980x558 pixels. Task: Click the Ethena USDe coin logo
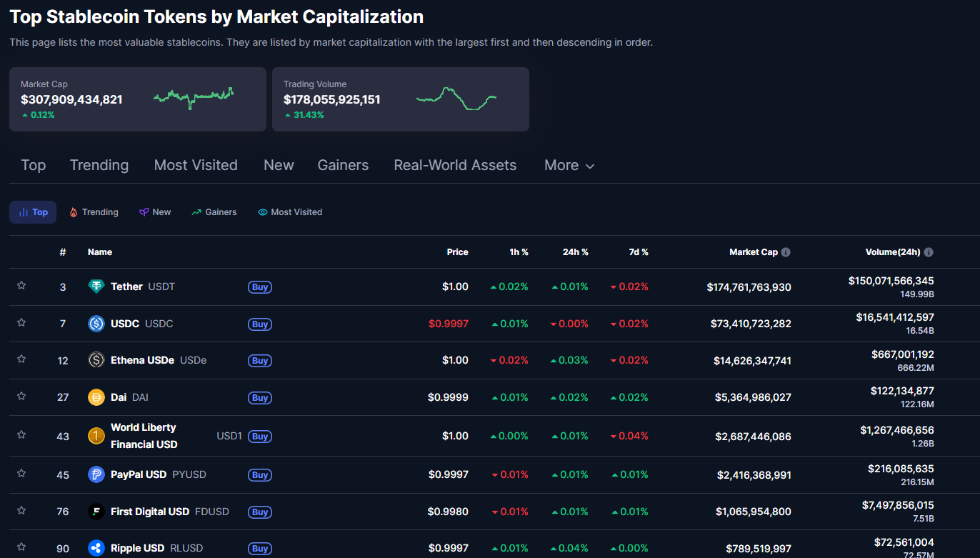tap(96, 360)
